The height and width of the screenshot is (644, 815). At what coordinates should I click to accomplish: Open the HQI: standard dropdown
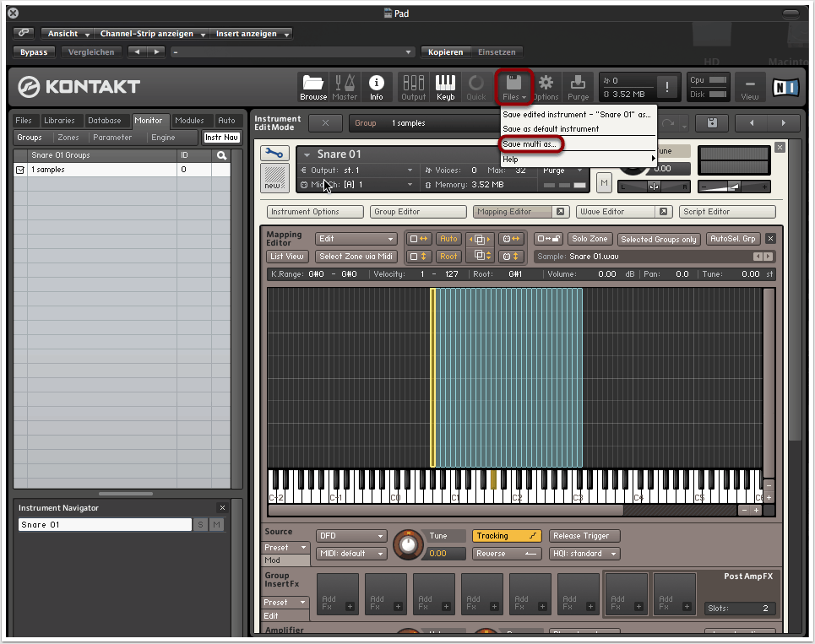click(584, 554)
